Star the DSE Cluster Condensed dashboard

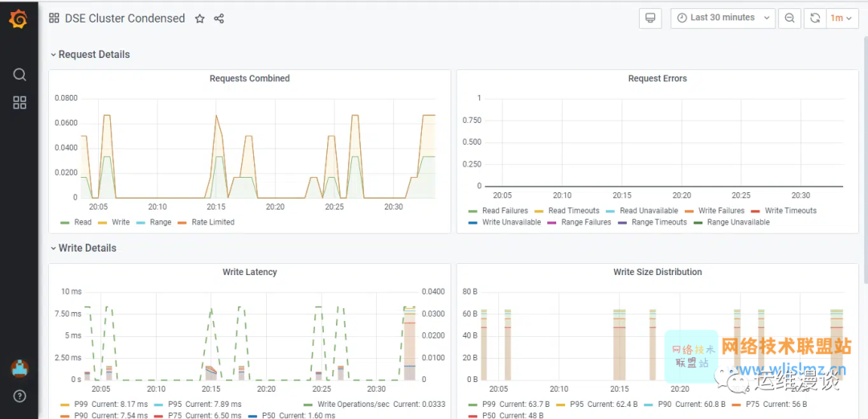200,18
